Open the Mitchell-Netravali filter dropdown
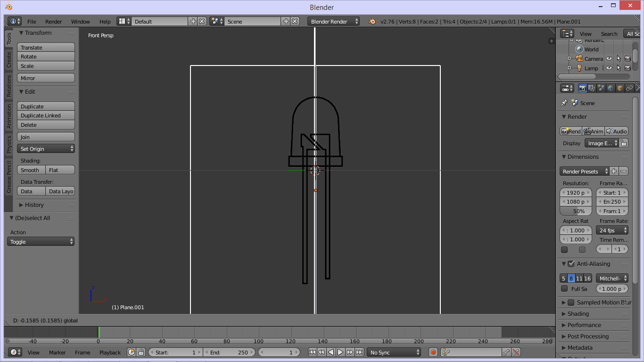Viewport: 644px width, 362px height. tap(612, 278)
